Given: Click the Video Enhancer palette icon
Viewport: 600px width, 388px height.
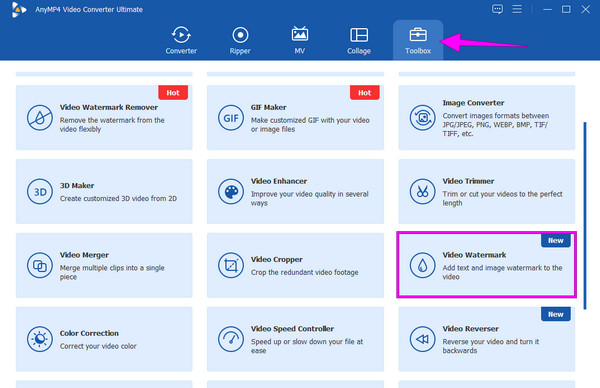Looking at the screenshot, I should (231, 192).
